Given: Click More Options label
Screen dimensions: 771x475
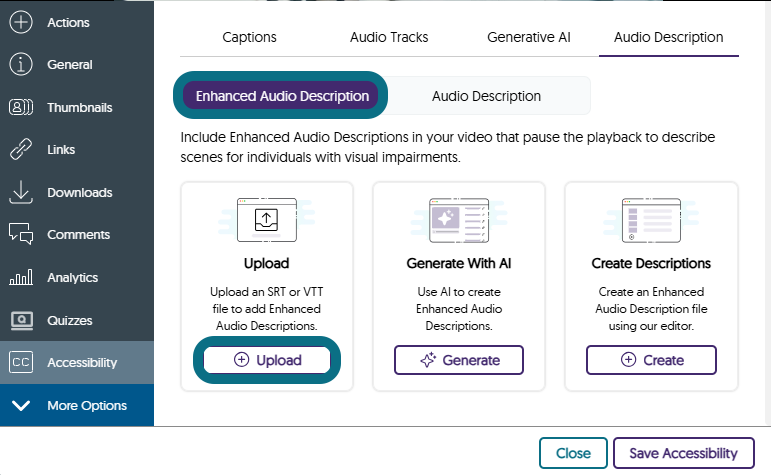Looking at the screenshot, I should [87, 406].
